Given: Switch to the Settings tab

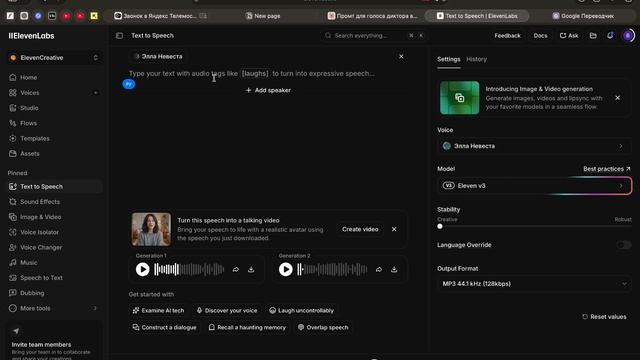Looking at the screenshot, I should [x=449, y=59].
